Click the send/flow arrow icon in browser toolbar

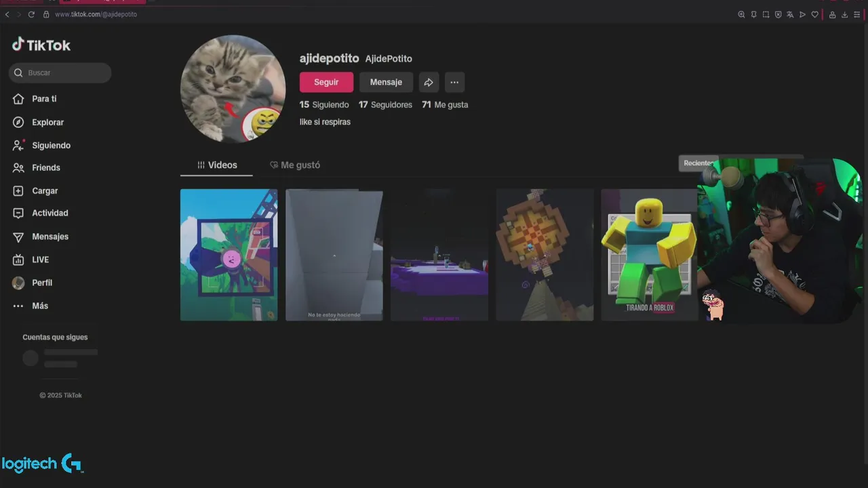(802, 14)
